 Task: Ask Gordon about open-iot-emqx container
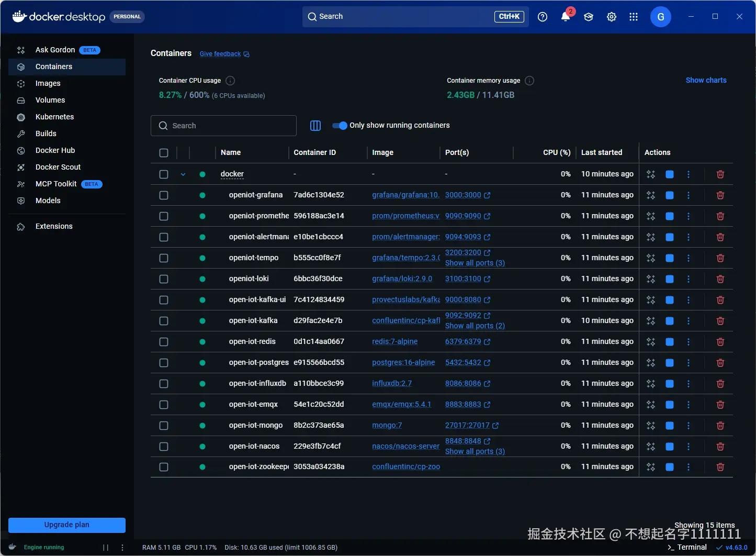(651, 405)
